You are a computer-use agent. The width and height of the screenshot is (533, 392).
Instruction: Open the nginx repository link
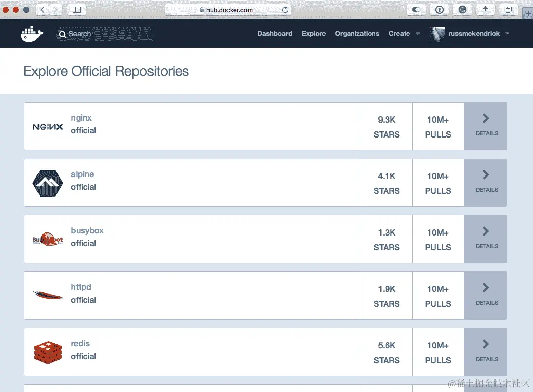pos(81,118)
